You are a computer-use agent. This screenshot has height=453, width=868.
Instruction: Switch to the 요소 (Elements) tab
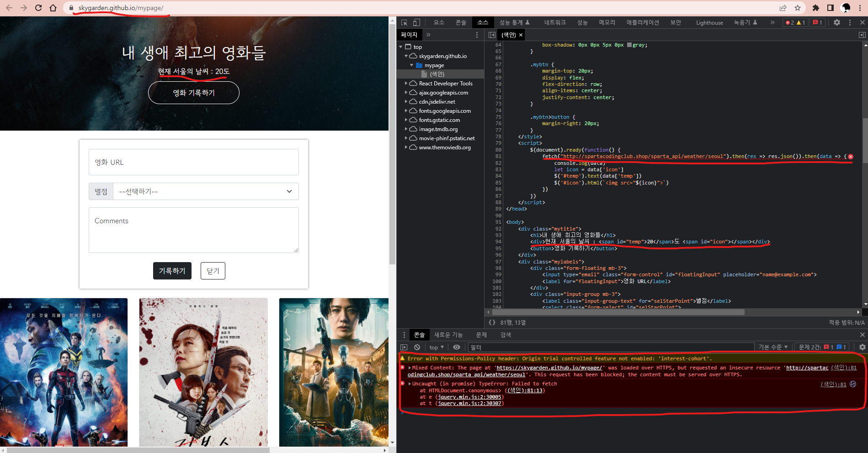click(x=439, y=22)
